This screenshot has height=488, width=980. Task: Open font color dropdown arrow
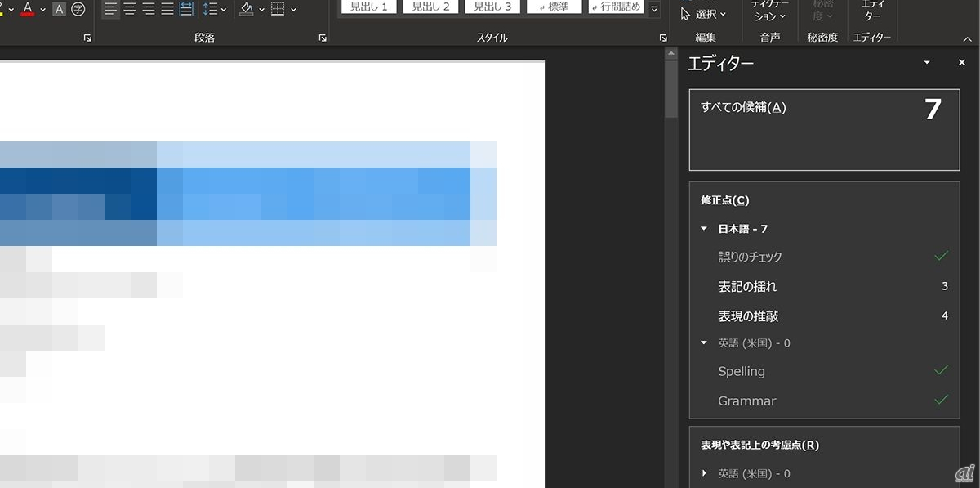point(42,10)
